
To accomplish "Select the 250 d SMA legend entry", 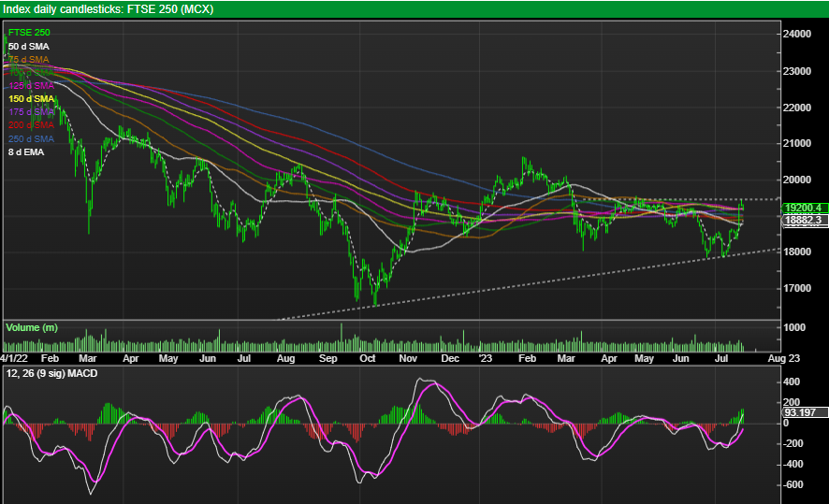I will pos(31,139).
